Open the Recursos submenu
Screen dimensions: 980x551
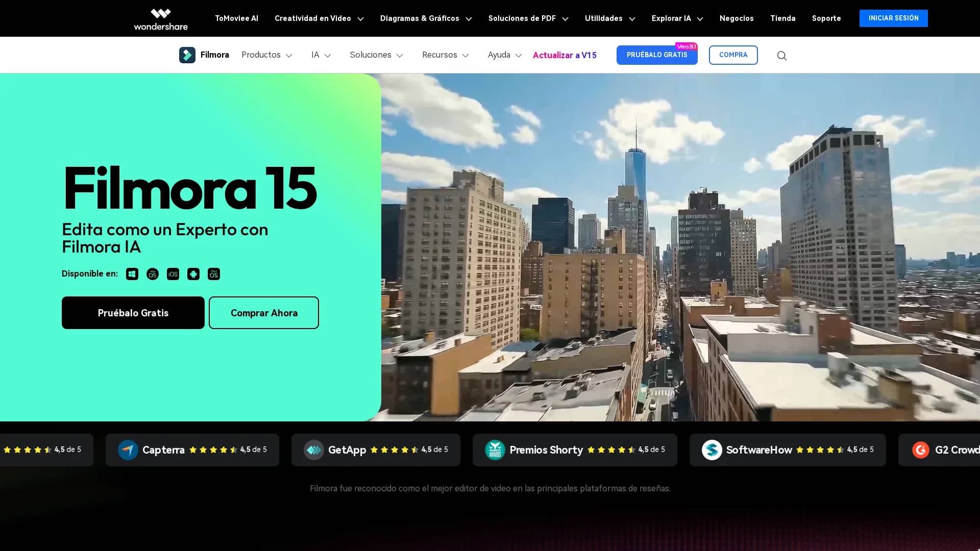tap(445, 55)
